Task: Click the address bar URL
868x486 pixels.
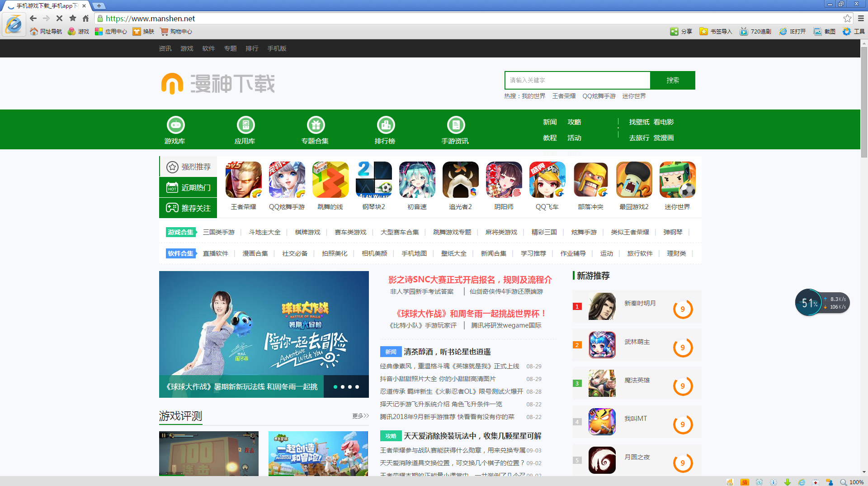Action: [x=151, y=19]
